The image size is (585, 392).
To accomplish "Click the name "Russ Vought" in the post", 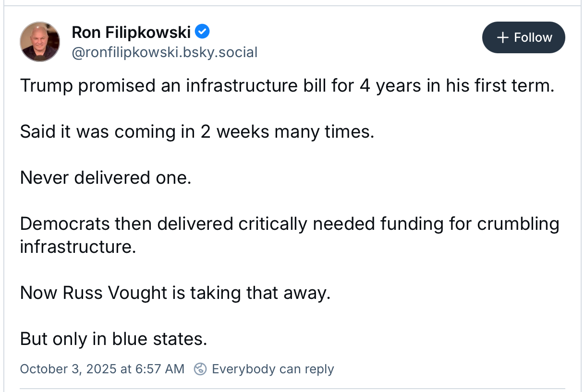I will point(115,293).
